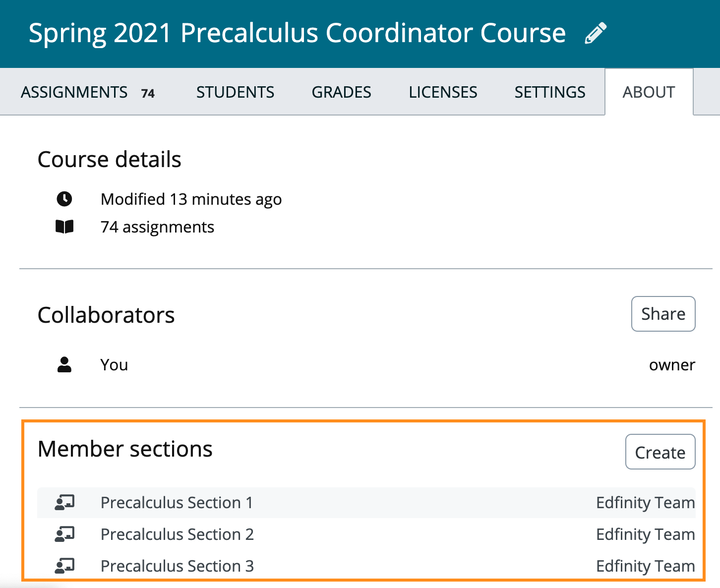720x588 pixels.
Task: Open the Licenses tab
Action: click(x=443, y=92)
